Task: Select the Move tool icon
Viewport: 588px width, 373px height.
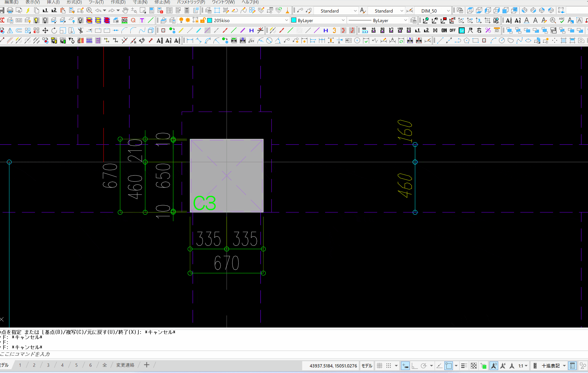Action: (45, 31)
